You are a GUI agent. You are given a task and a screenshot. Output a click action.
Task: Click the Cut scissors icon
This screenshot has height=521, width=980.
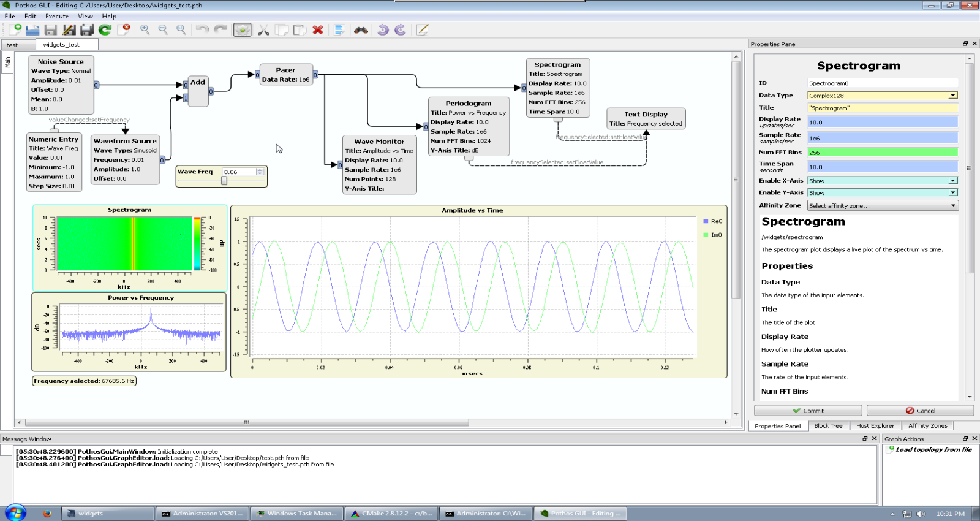tap(263, 29)
